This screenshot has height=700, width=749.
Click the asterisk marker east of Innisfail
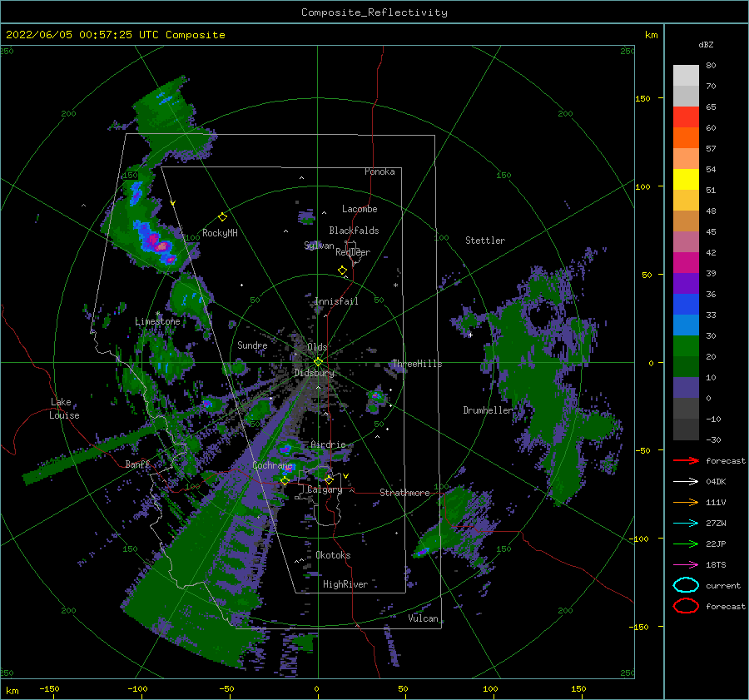(x=395, y=285)
